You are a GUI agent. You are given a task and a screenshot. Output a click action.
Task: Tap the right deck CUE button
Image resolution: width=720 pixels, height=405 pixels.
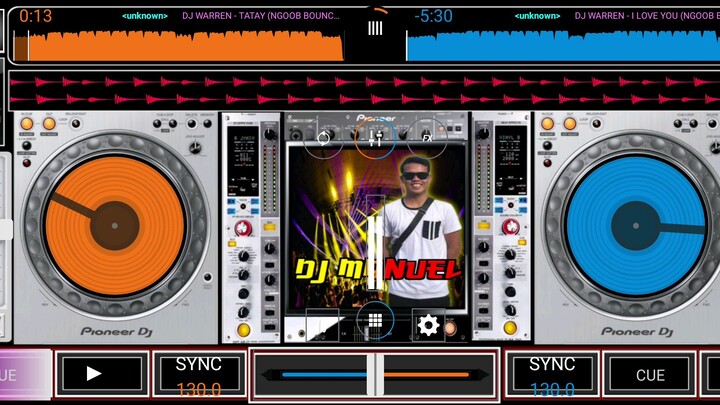[x=650, y=375]
